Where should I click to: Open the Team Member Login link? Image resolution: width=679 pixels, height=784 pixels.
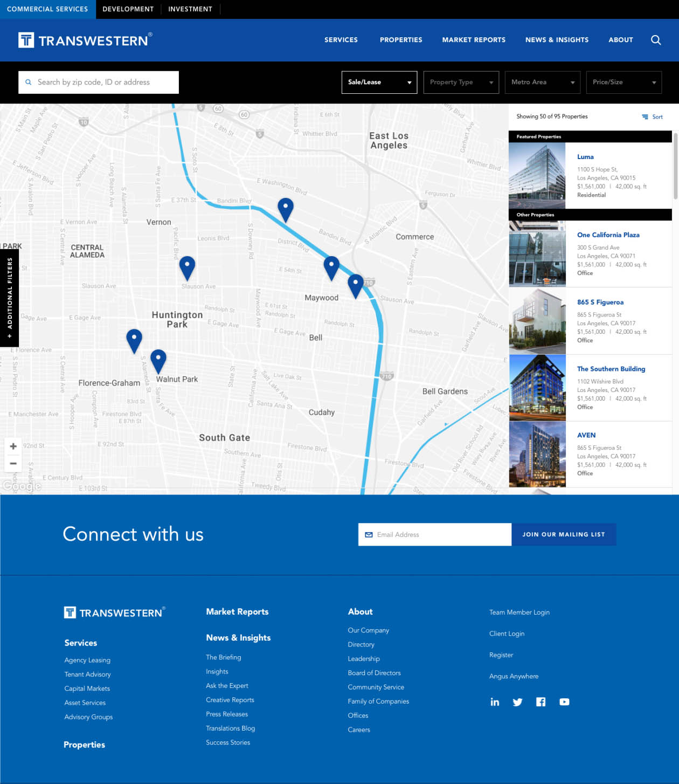pyautogui.click(x=519, y=613)
